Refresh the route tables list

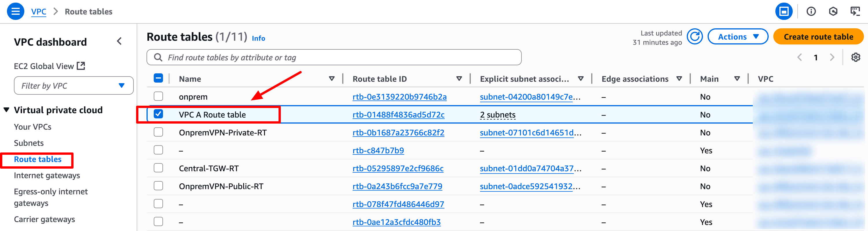(x=695, y=37)
